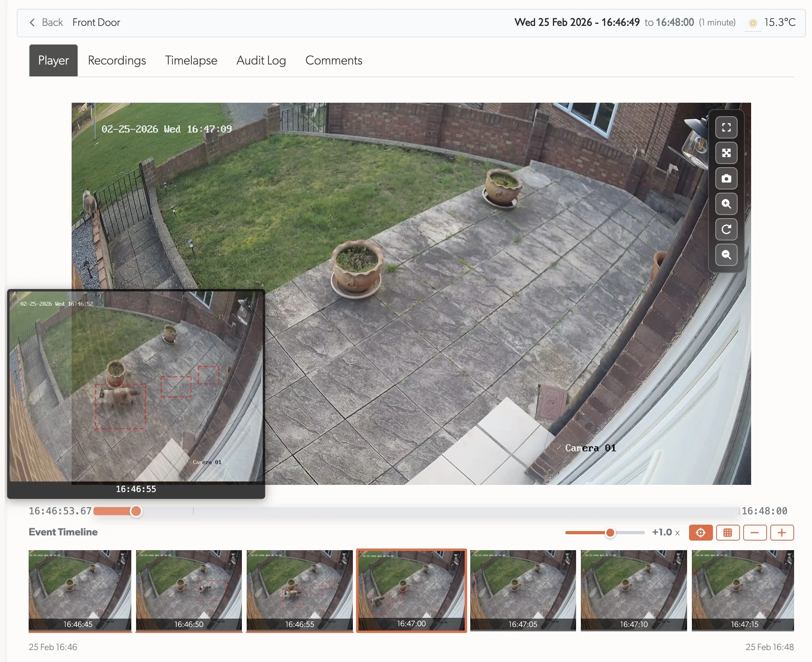Go back using the Back chevron
Screen dimensions: 812x662
pyautogui.click(x=33, y=23)
